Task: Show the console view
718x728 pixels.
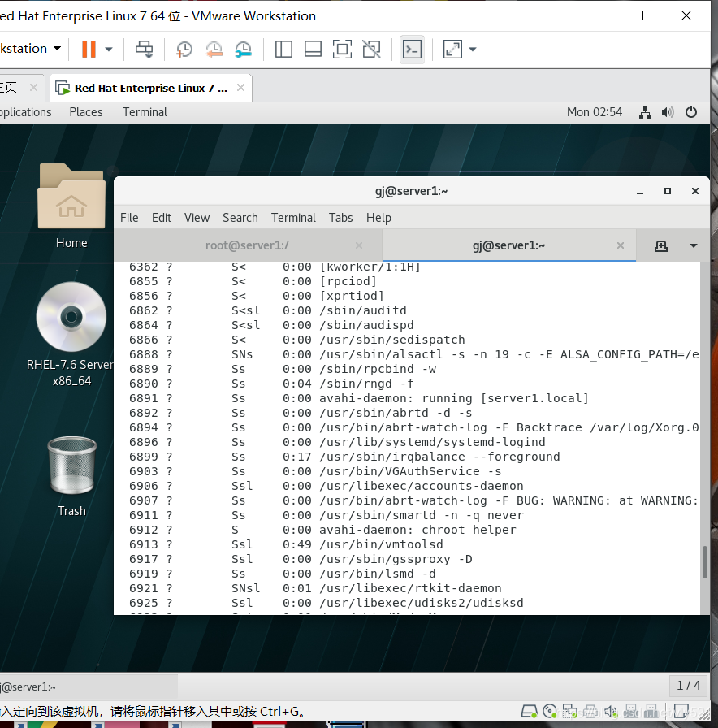Action: (412, 50)
